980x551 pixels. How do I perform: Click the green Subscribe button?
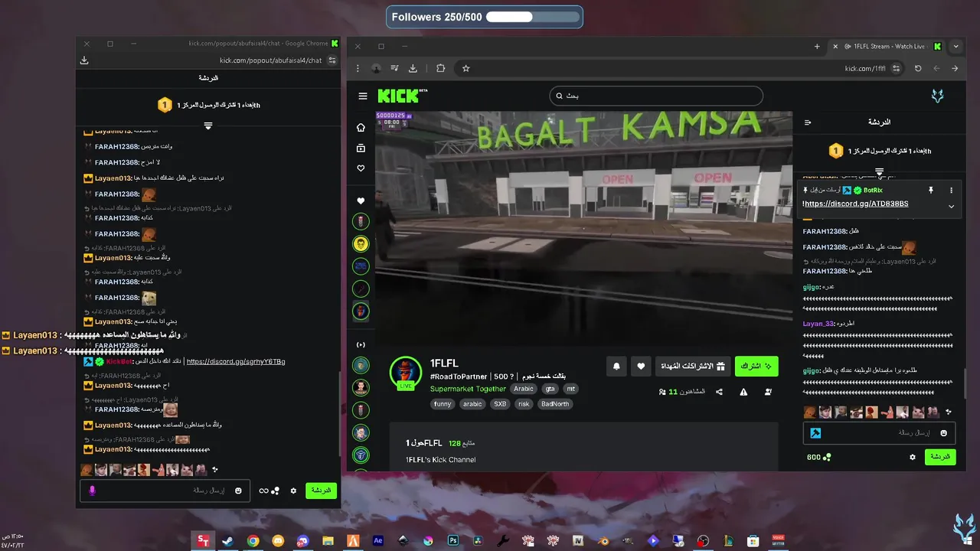click(x=756, y=367)
